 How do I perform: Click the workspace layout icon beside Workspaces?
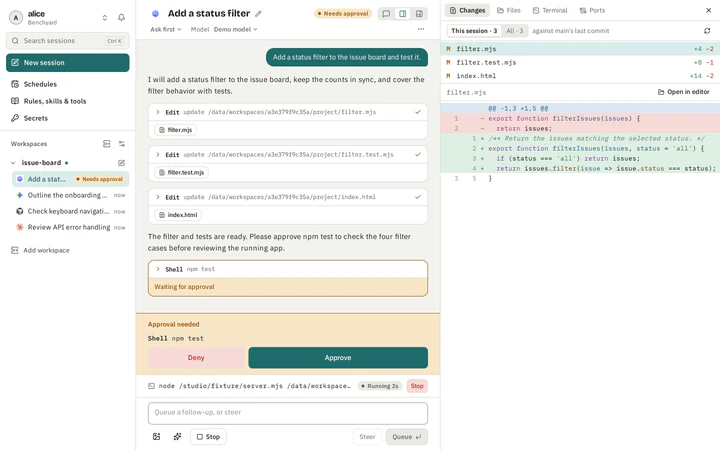tap(107, 144)
